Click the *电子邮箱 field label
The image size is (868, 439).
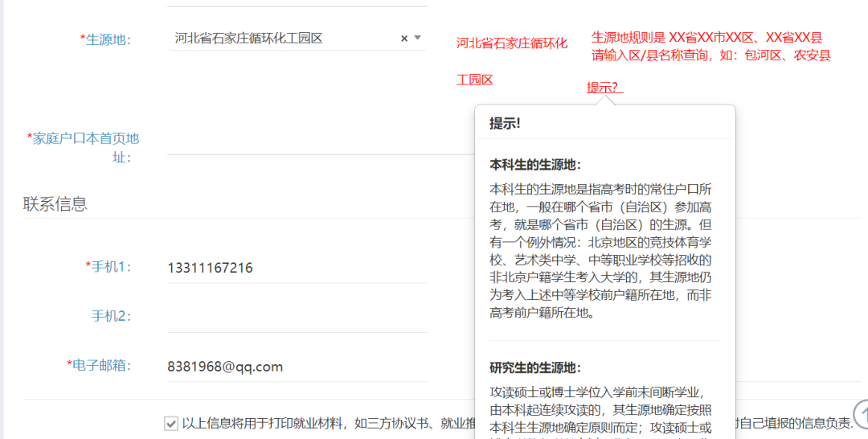99,365
